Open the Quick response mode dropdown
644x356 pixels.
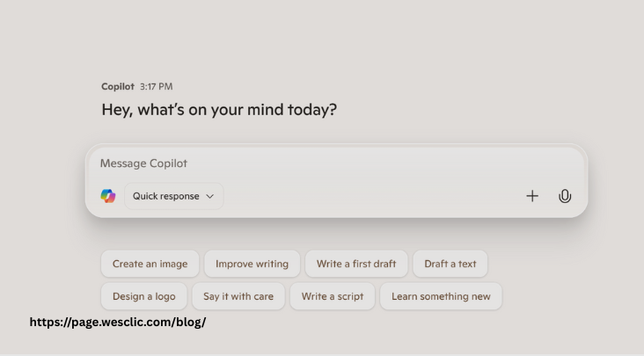point(173,196)
